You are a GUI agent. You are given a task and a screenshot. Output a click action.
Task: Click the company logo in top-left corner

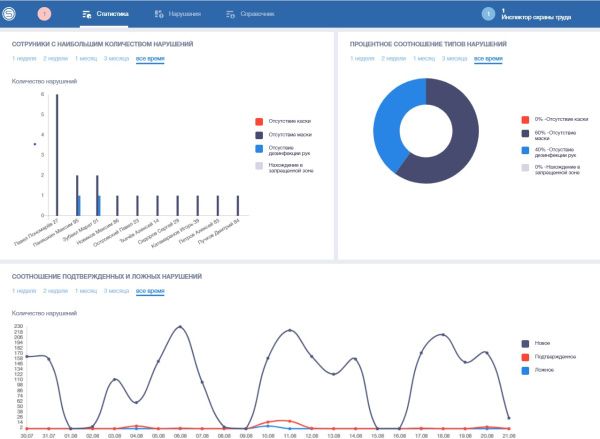(x=10, y=14)
